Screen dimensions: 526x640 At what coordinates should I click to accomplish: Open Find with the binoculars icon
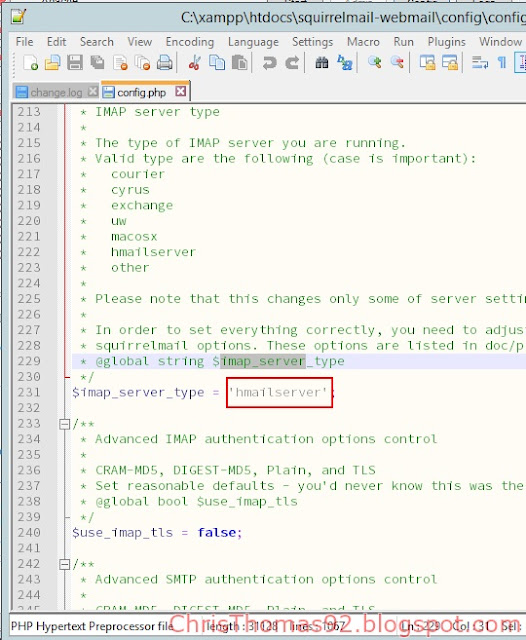click(322, 63)
